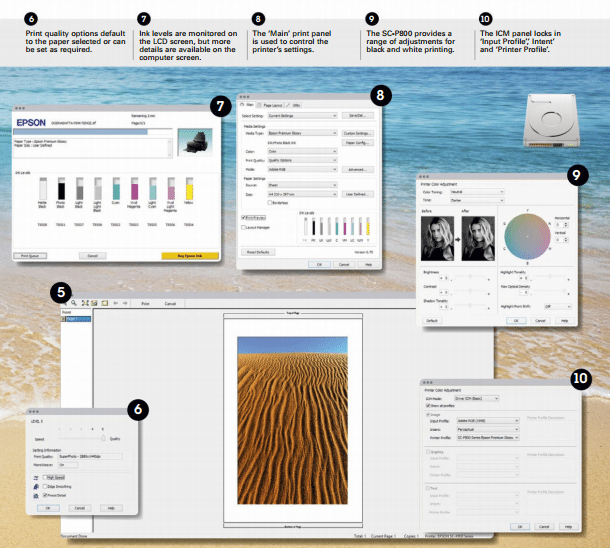Select the Page Layout tab
The image size is (610, 548).
pyautogui.click(x=270, y=105)
